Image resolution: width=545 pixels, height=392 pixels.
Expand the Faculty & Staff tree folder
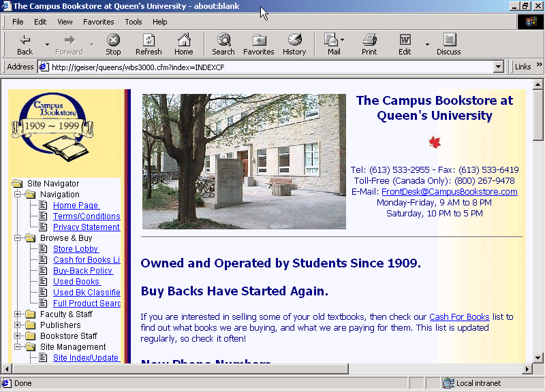click(17, 314)
